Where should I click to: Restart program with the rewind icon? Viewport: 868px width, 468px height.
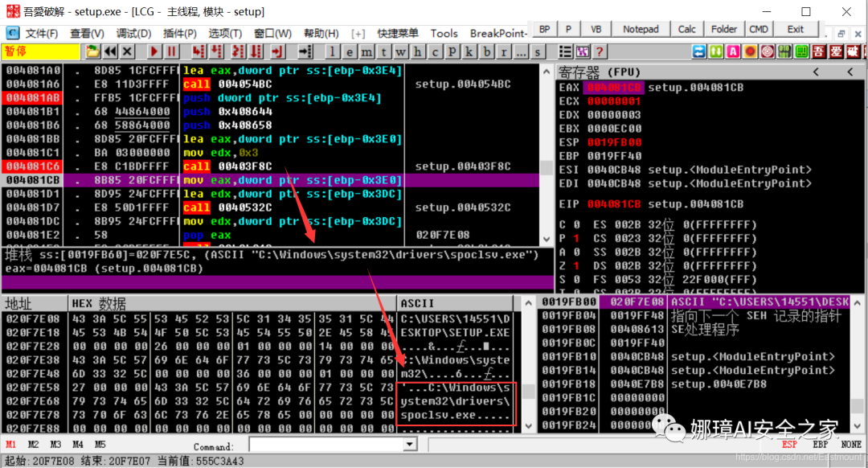pyautogui.click(x=111, y=51)
